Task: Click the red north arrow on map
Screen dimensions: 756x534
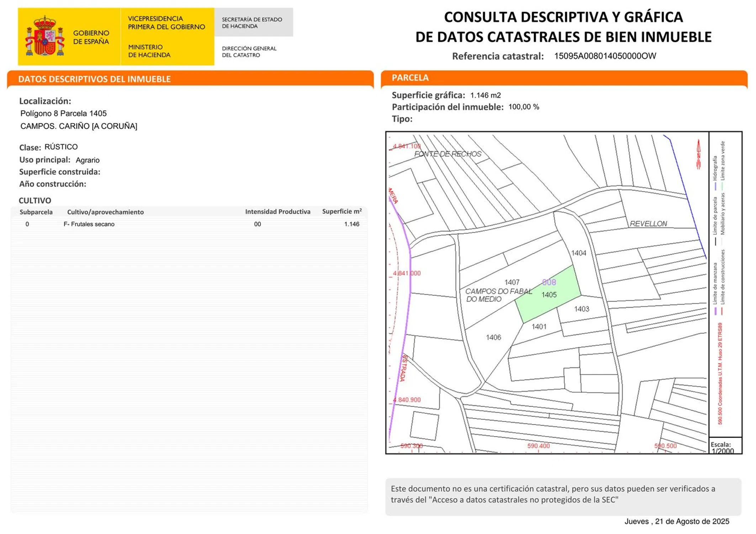Action: pyautogui.click(x=698, y=154)
